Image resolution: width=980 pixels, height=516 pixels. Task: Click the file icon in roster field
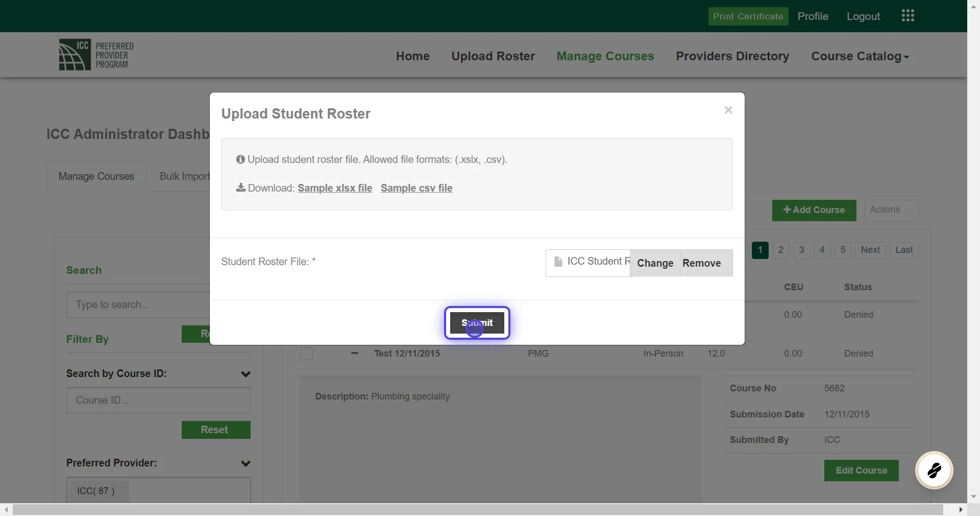558,262
